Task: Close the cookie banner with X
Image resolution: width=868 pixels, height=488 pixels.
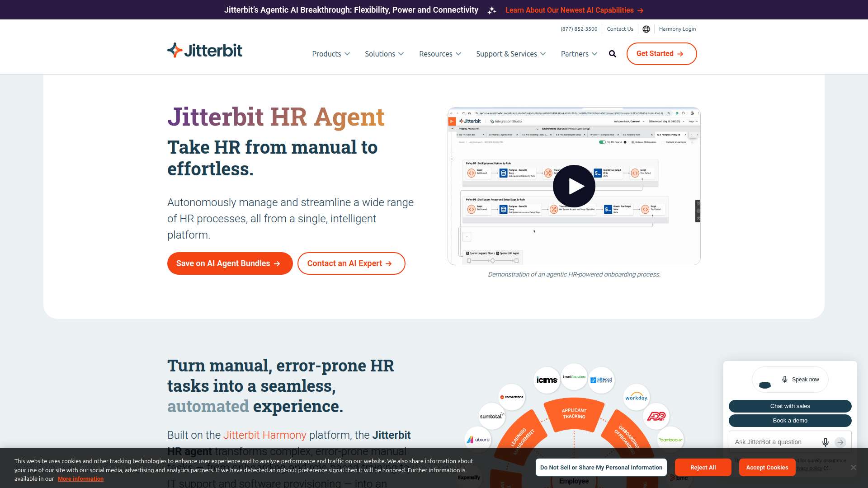Action: tap(853, 467)
